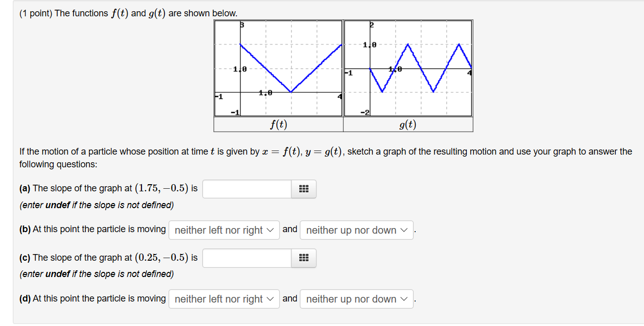Viewport: 644px width, 326px height.
Task: Select the f(t) graph image
Action: pyautogui.click(x=277, y=68)
